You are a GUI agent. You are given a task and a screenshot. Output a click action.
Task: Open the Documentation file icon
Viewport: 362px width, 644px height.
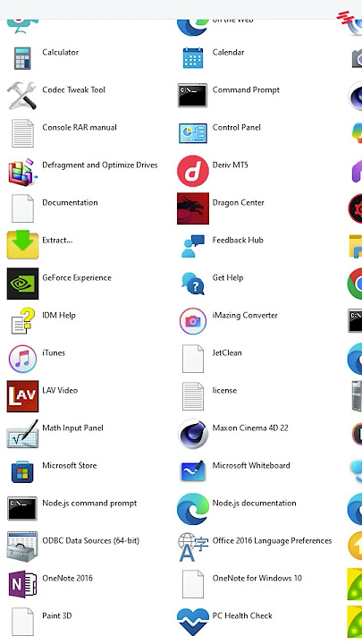click(22, 208)
